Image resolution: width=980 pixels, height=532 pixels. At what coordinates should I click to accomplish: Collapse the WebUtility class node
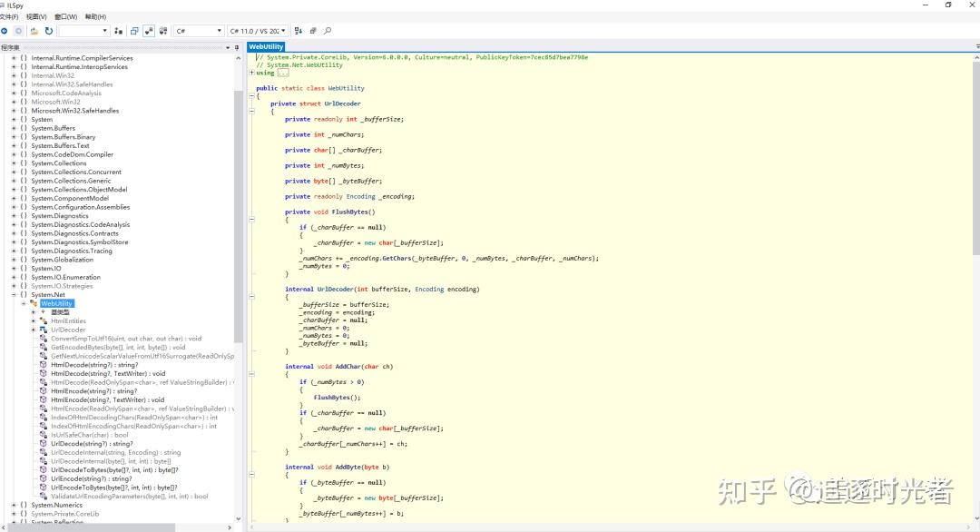click(x=24, y=303)
